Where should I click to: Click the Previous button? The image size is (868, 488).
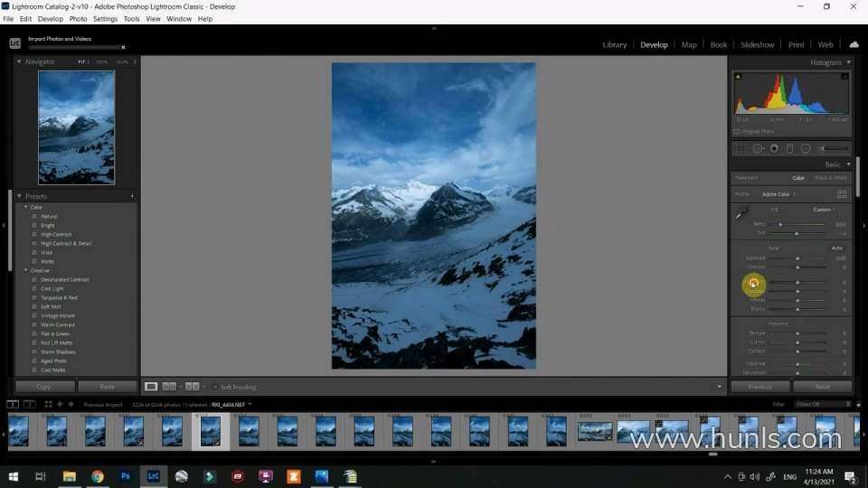pos(760,387)
